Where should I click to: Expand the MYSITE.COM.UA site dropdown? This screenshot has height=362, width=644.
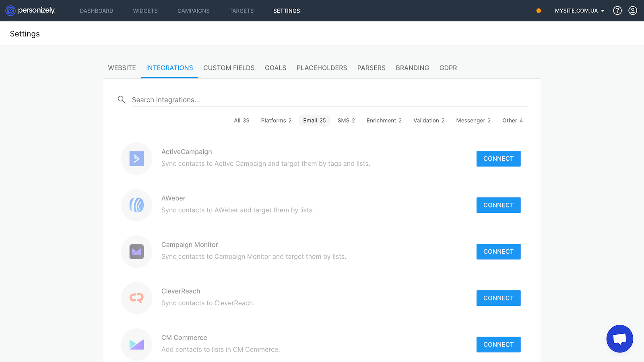pyautogui.click(x=579, y=11)
